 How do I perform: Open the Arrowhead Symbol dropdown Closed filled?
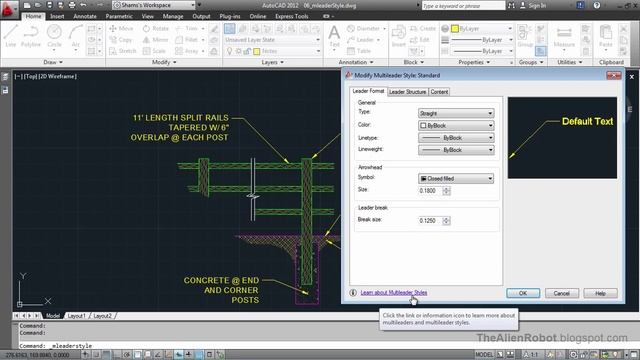[456, 178]
